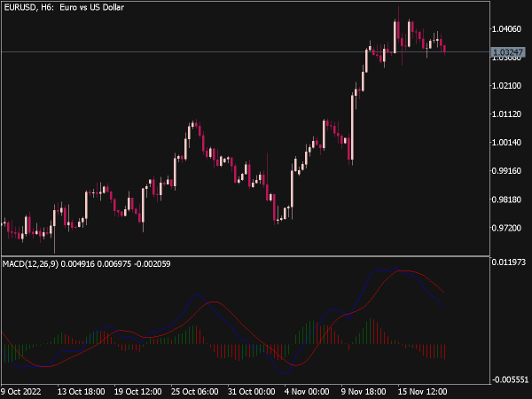Click the 13 Oct 18:00 time label
The width and height of the screenshot is (532, 399).
pos(81,392)
